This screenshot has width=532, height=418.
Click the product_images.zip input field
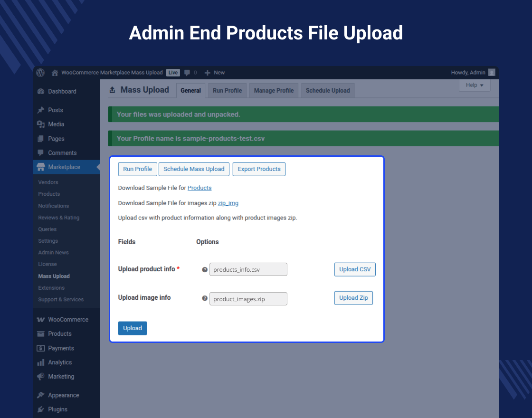click(x=248, y=299)
